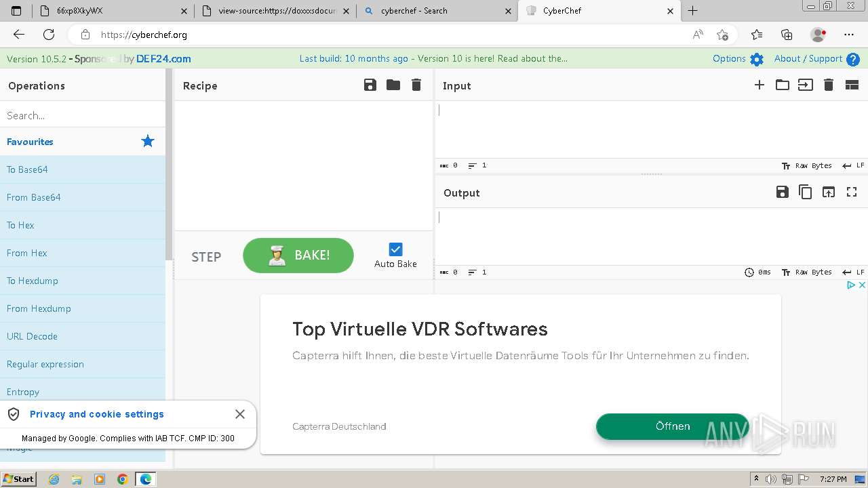Select From Hexdump operation
The width and height of the screenshot is (868, 488).
(x=83, y=308)
